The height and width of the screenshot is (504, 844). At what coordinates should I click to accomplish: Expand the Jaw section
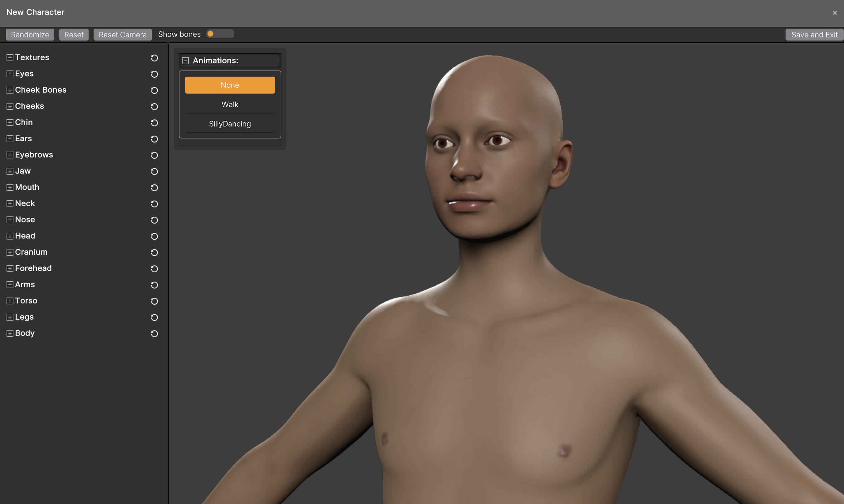[x=10, y=171]
